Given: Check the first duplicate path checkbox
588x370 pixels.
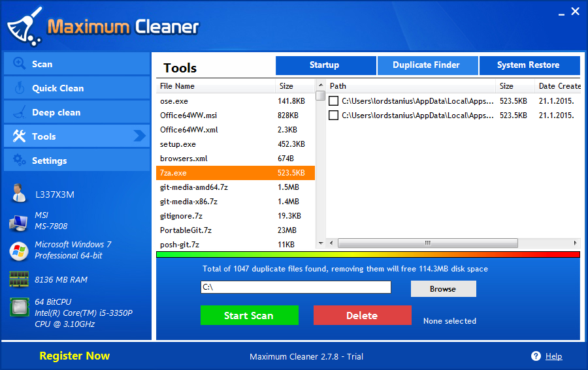Looking at the screenshot, I should point(333,100).
